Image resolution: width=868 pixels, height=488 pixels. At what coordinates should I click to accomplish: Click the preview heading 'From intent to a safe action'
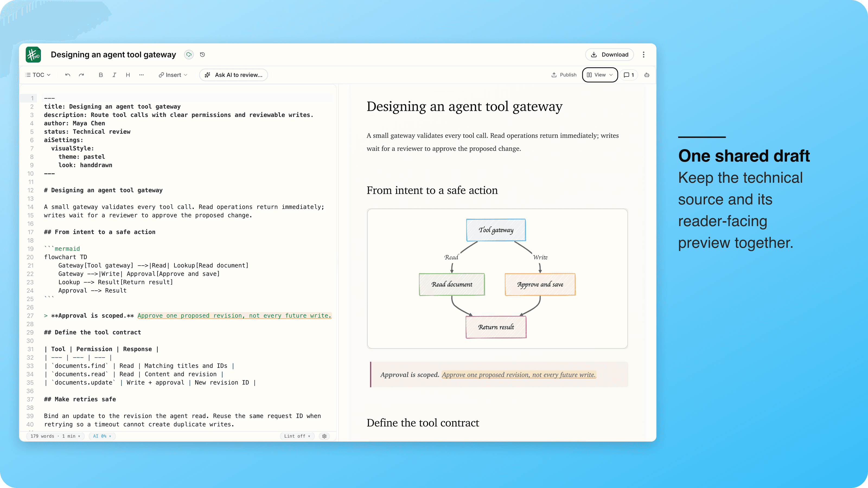[432, 191]
